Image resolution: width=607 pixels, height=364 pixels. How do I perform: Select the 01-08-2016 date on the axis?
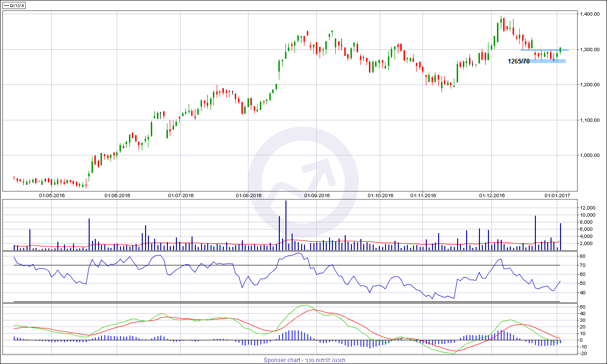coord(248,195)
